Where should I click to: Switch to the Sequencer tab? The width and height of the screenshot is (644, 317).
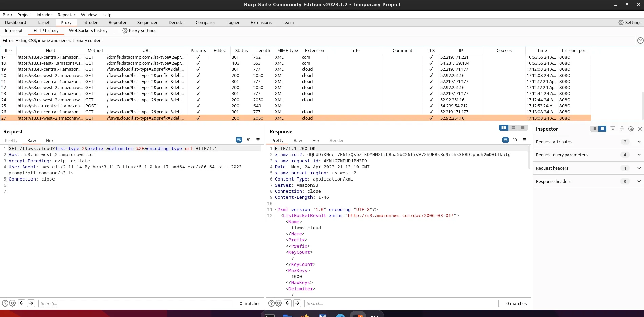click(x=147, y=22)
